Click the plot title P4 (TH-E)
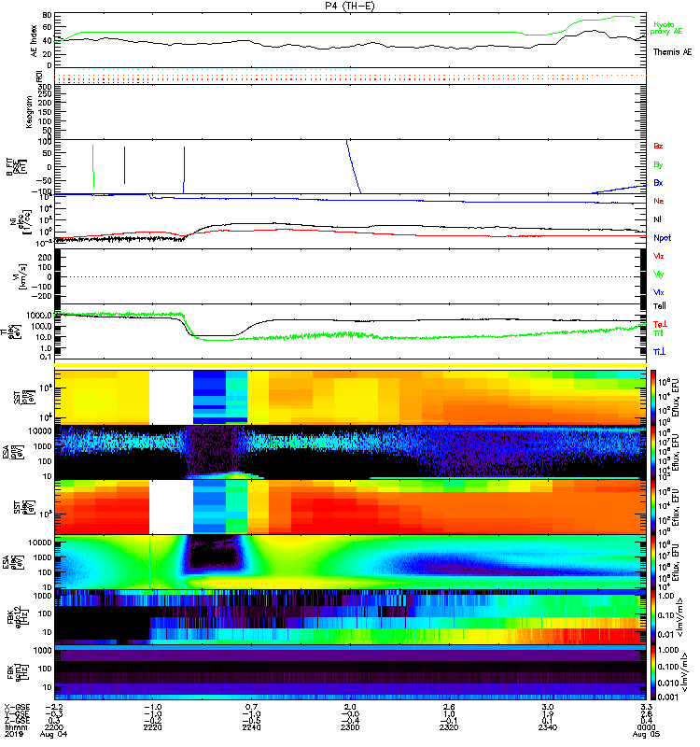700x747 pixels. coord(350,6)
